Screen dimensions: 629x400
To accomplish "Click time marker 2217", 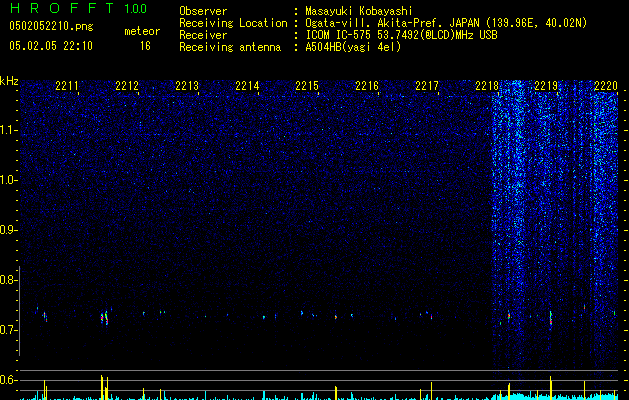I will point(427,85).
